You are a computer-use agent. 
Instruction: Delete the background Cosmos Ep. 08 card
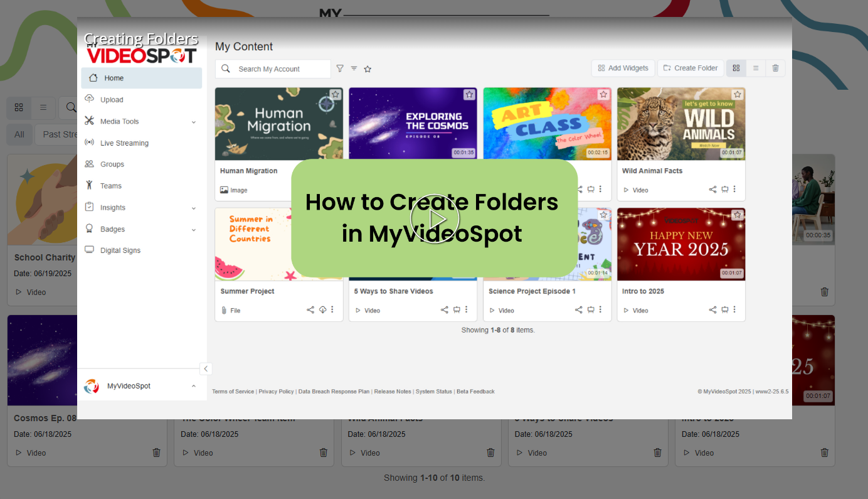click(x=157, y=453)
